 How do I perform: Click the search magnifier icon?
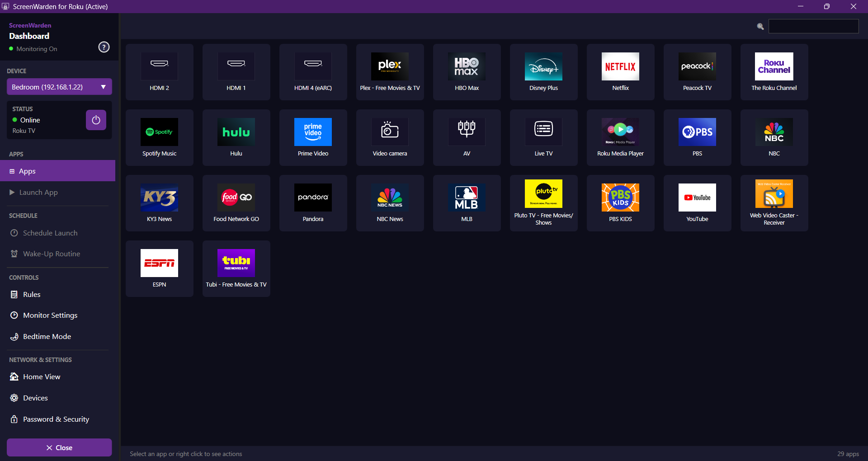760,27
